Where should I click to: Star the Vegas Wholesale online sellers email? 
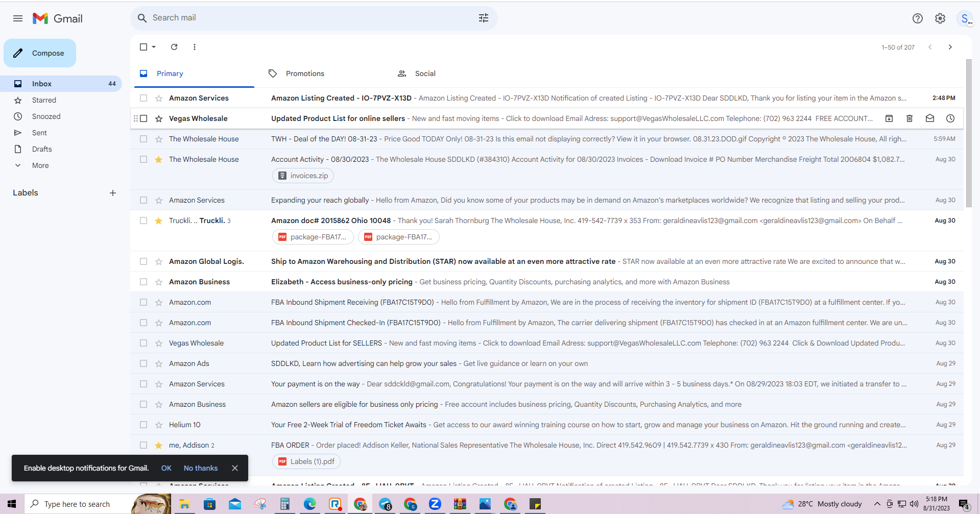[x=159, y=118]
